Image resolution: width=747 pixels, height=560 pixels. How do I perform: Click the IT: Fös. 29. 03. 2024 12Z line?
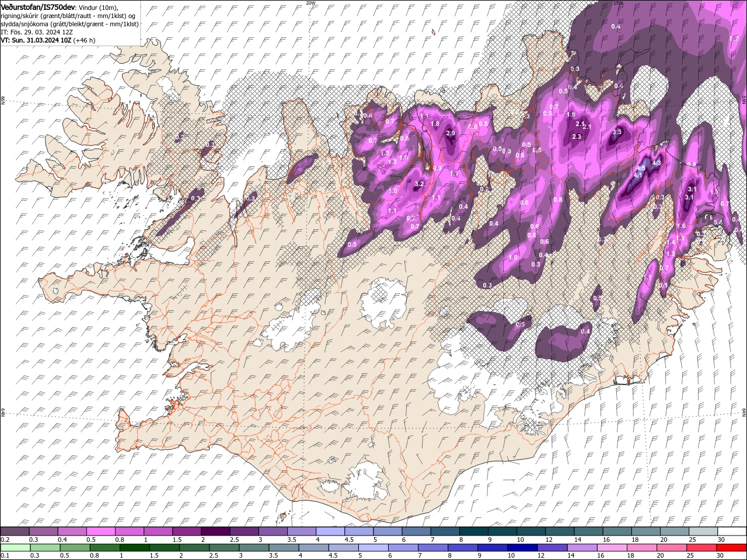(x=36, y=32)
